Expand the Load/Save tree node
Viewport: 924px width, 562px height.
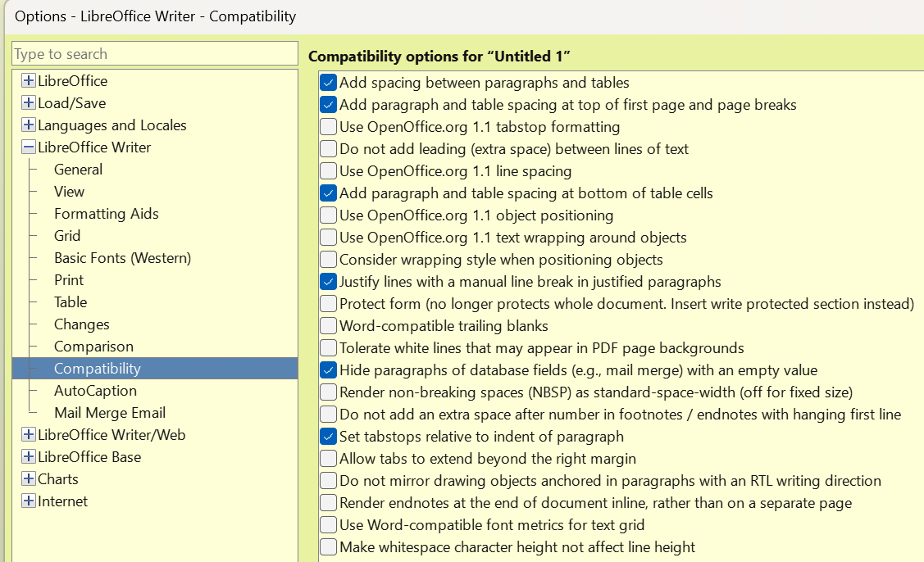[x=28, y=103]
